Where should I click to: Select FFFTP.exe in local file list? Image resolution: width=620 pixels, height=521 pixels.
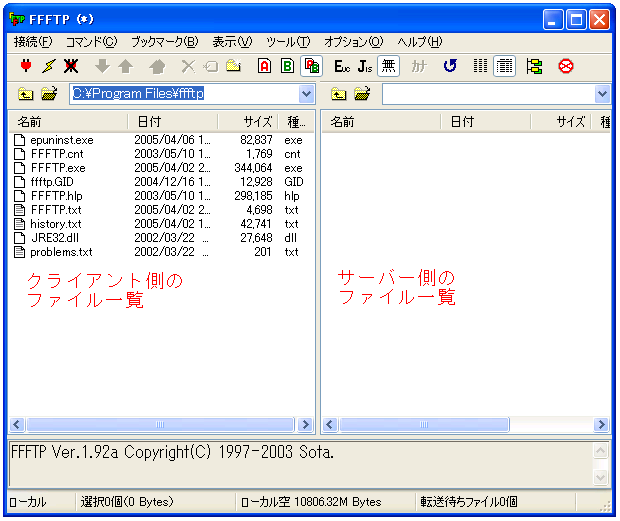58,168
